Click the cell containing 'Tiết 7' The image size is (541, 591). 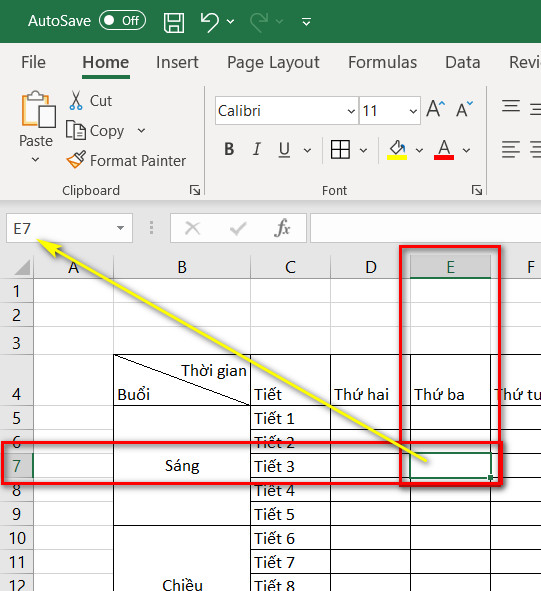point(290,562)
